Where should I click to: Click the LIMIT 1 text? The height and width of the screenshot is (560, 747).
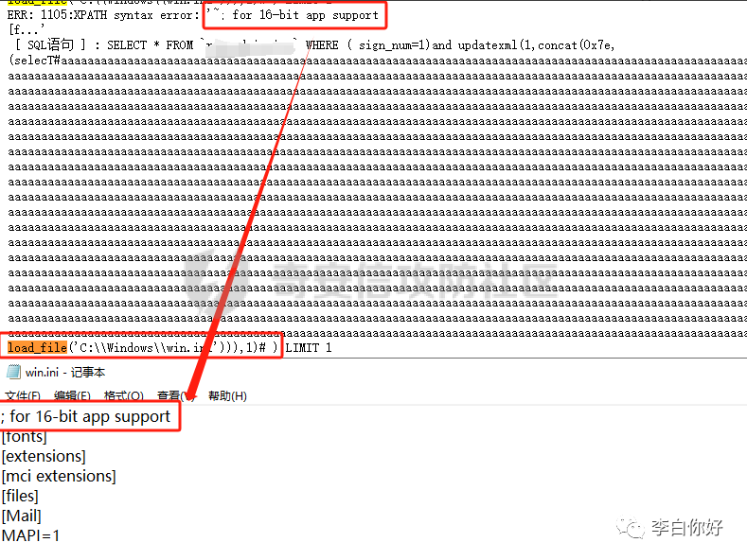click(309, 347)
